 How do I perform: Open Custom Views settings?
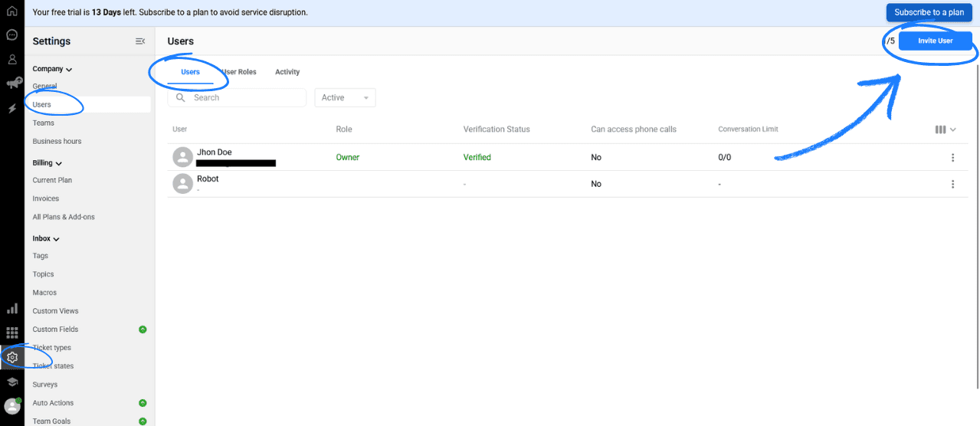[56, 311]
